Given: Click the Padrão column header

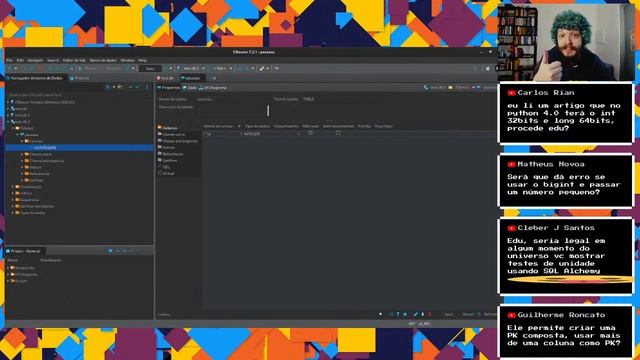Looking at the screenshot, I should point(364,127).
